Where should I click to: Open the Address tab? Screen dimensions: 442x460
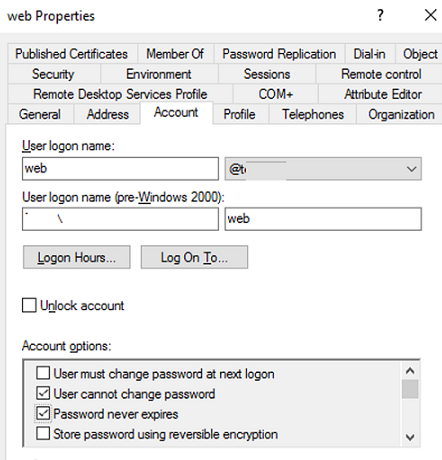(x=107, y=114)
